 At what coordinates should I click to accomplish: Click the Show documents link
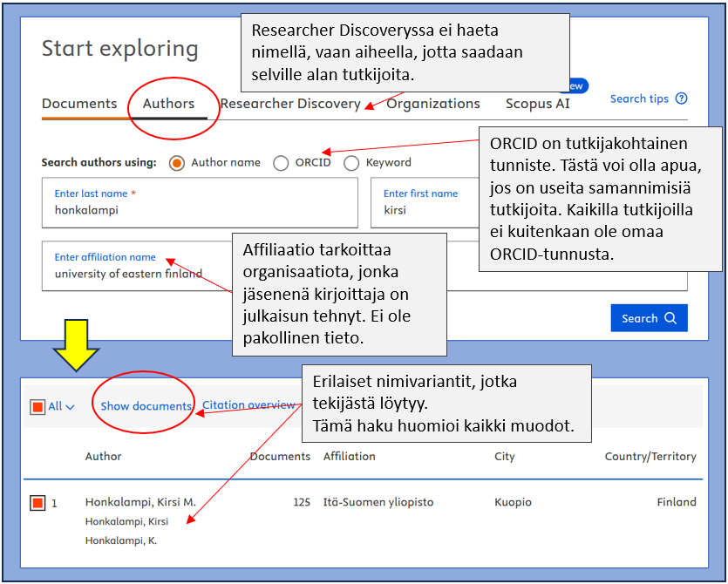146,406
